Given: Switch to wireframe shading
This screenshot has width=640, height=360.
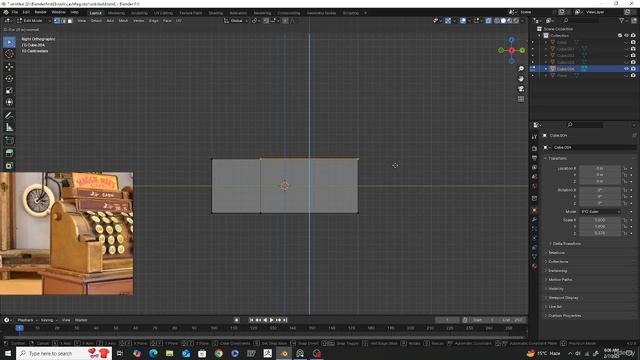Looking at the screenshot, I should [497, 20].
